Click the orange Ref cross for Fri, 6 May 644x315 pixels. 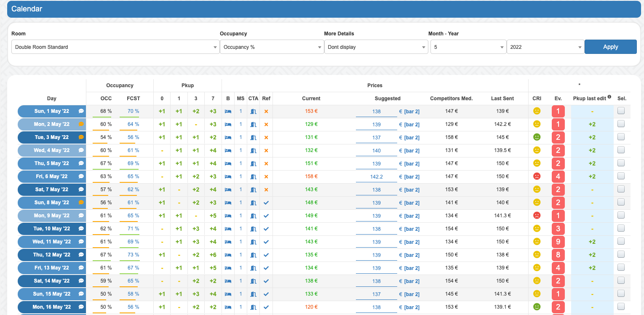(266, 177)
